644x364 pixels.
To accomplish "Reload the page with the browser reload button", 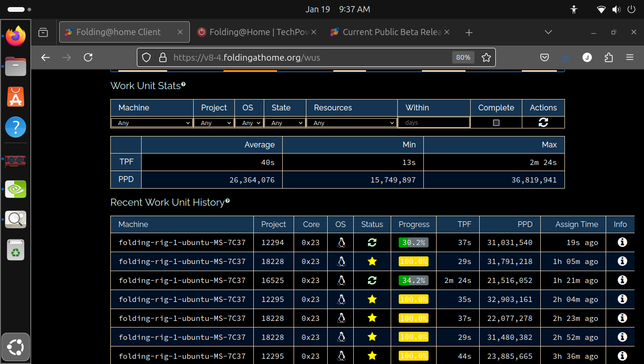I will (88, 57).
